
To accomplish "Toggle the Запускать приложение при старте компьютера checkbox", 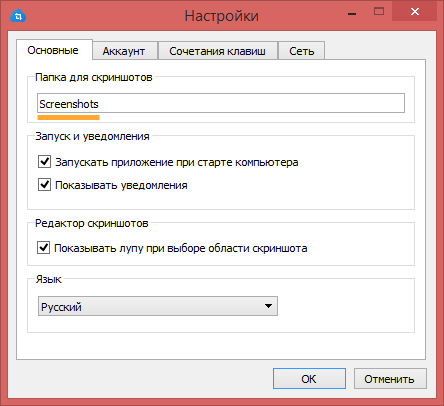I will (44, 162).
